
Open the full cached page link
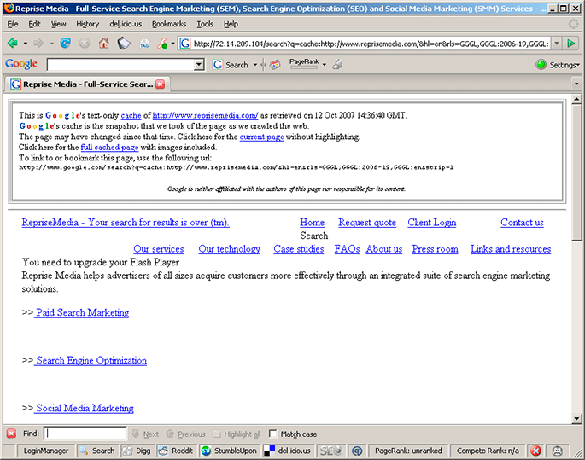(109, 147)
